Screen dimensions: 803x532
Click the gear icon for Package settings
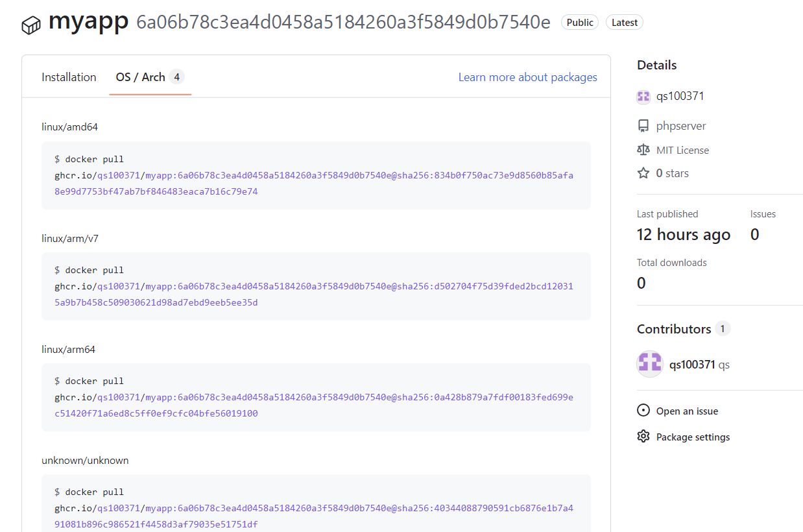(x=643, y=437)
